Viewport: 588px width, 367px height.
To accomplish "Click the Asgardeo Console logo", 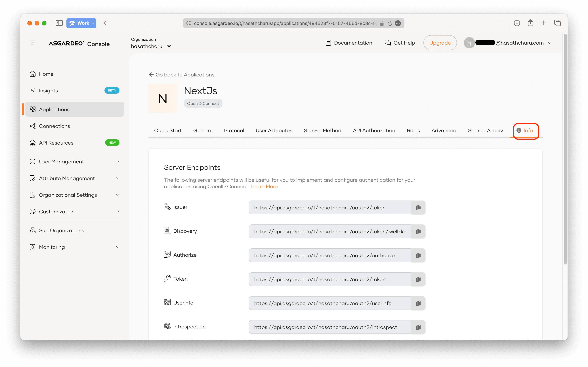I will coord(79,43).
